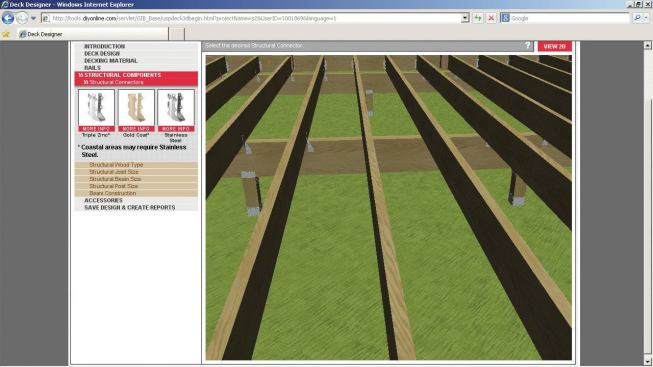Click the red VIEW 2D button
The height and width of the screenshot is (367, 653).
click(554, 46)
